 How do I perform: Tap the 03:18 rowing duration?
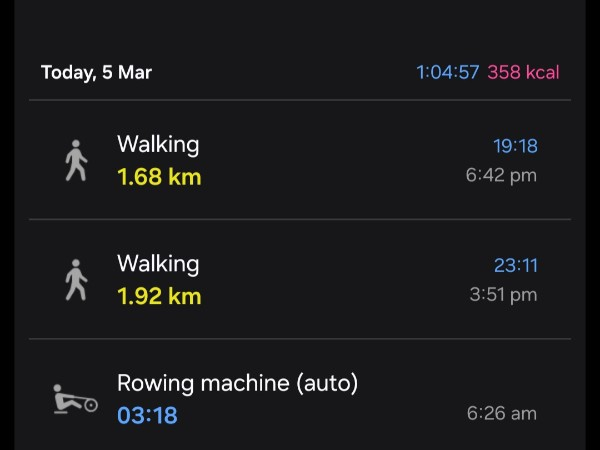(147, 414)
